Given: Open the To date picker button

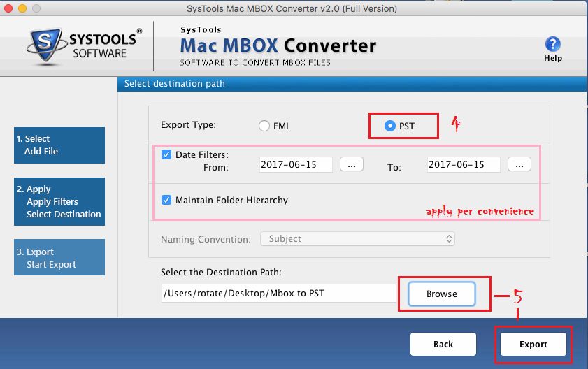Looking at the screenshot, I should click(x=519, y=164).
